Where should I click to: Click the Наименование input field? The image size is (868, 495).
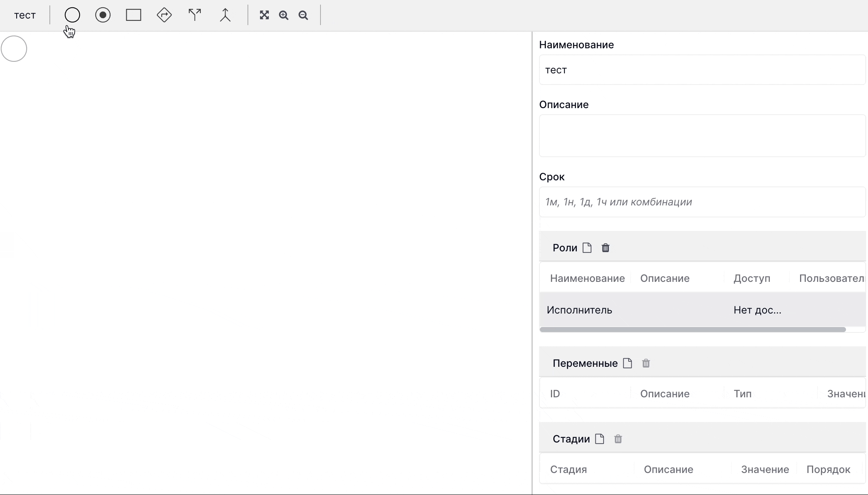click(x=702, y=70)
